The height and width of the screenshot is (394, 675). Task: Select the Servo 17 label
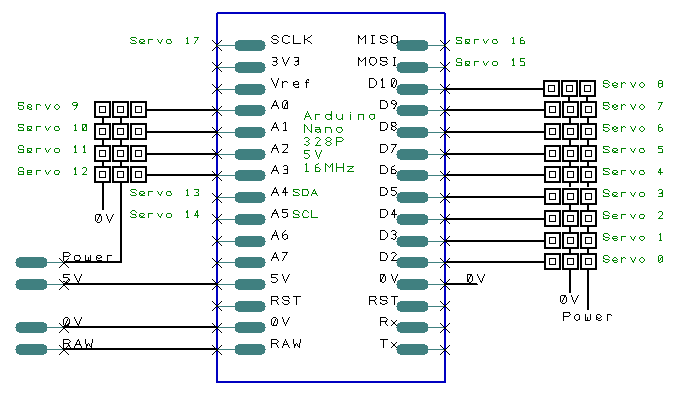[165, 40]
